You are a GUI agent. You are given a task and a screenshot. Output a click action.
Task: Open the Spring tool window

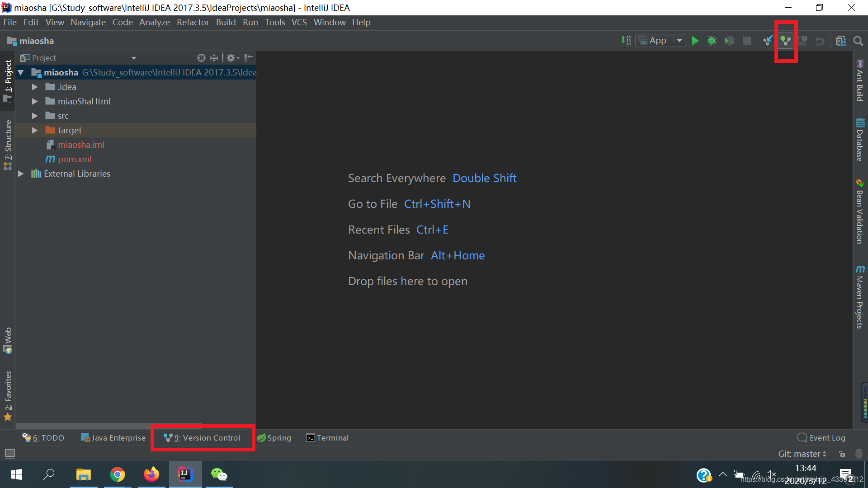[274, 437]
